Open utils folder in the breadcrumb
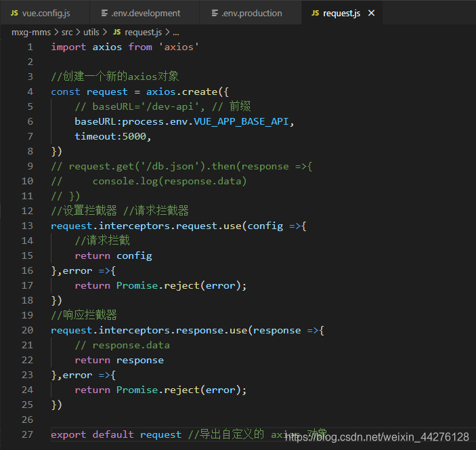Viewport: 476px width, 450px height. coord(91,33)
